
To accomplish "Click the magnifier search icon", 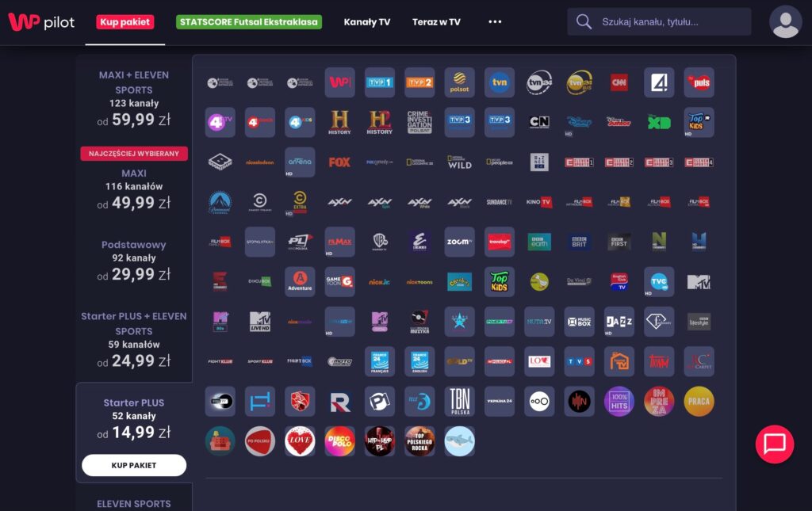I will (584, 22).
